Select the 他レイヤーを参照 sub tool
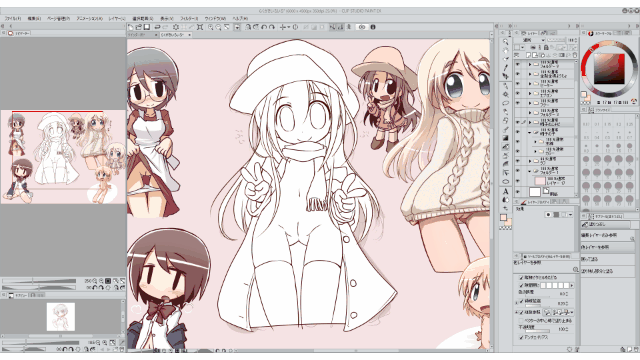The image size is (640, 360). [608, 247]
